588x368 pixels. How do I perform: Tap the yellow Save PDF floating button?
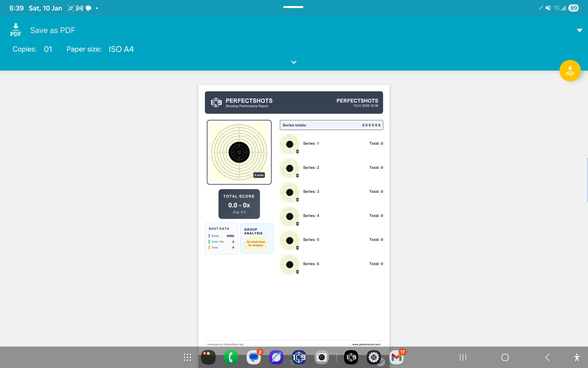tap(570, 71)
